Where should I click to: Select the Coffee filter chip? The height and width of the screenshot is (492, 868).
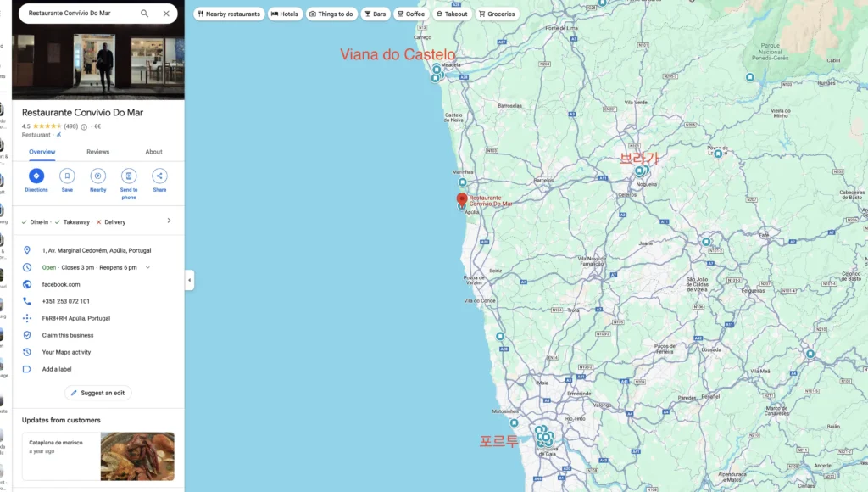coord(411,14)
